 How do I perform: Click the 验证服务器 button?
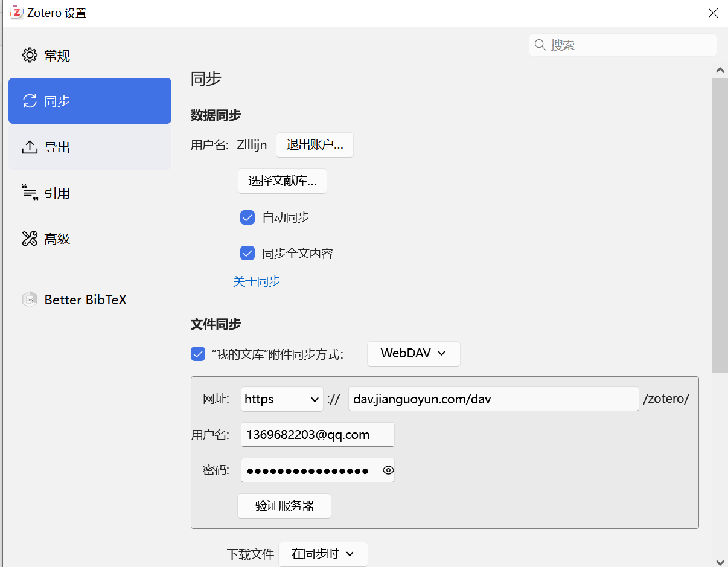pyautogui.click(x=284, y=506)
